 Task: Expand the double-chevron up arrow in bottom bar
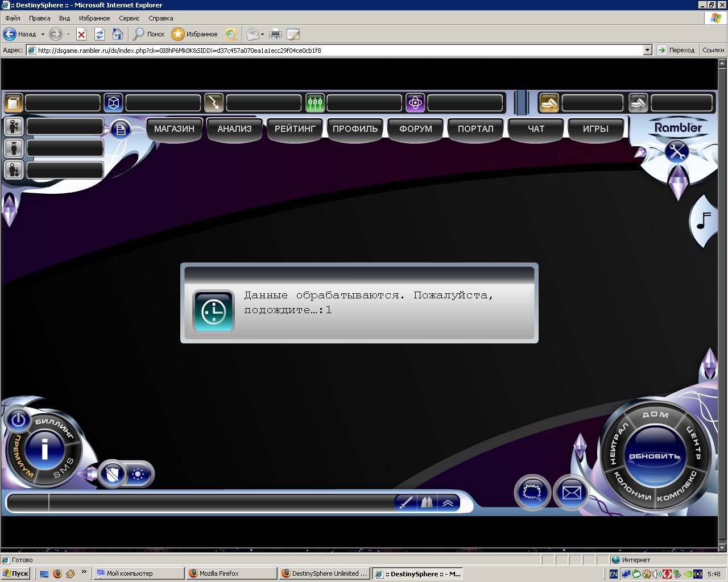[448, 503]
